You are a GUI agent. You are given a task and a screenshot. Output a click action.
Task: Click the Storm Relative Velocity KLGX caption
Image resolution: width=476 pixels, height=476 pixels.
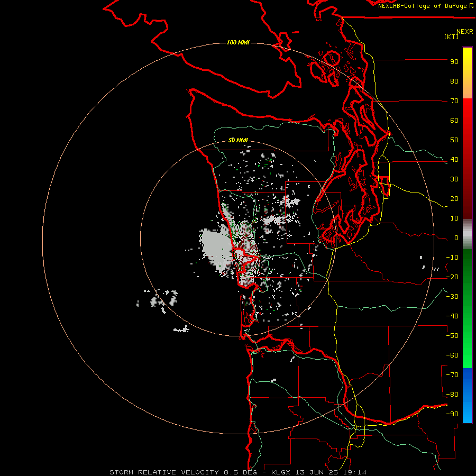(237, 472)
